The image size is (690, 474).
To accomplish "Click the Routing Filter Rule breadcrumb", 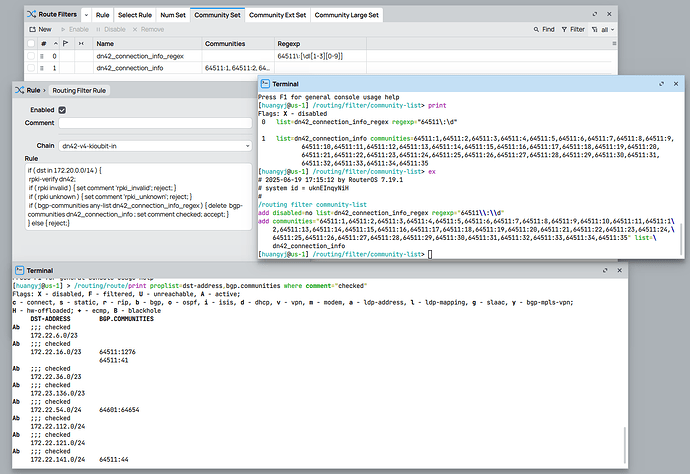I will (79, 90).
